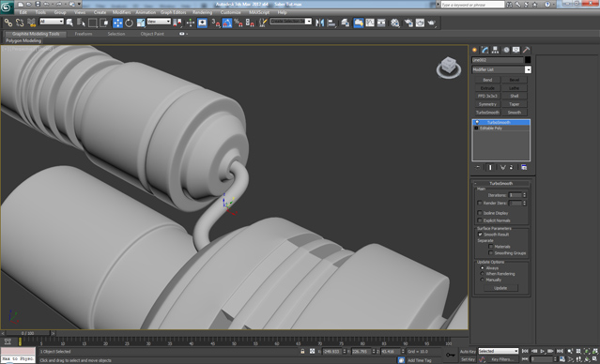Open the Modifiers menu

pyautogui.click(x=121, y=12)
